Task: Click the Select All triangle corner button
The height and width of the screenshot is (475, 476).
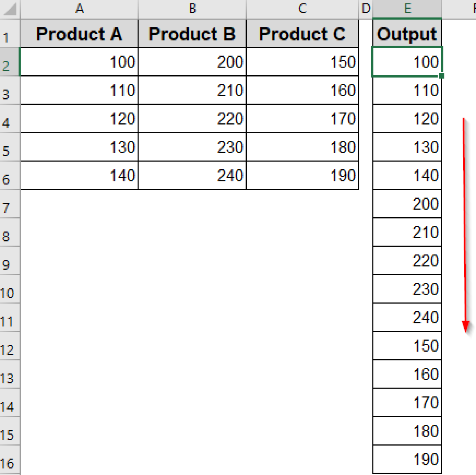Action: point(9,8)
